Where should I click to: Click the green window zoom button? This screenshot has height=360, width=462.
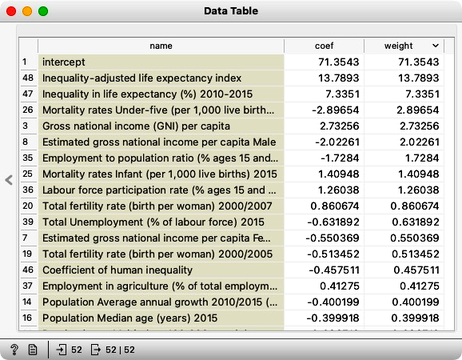(43, 11)
